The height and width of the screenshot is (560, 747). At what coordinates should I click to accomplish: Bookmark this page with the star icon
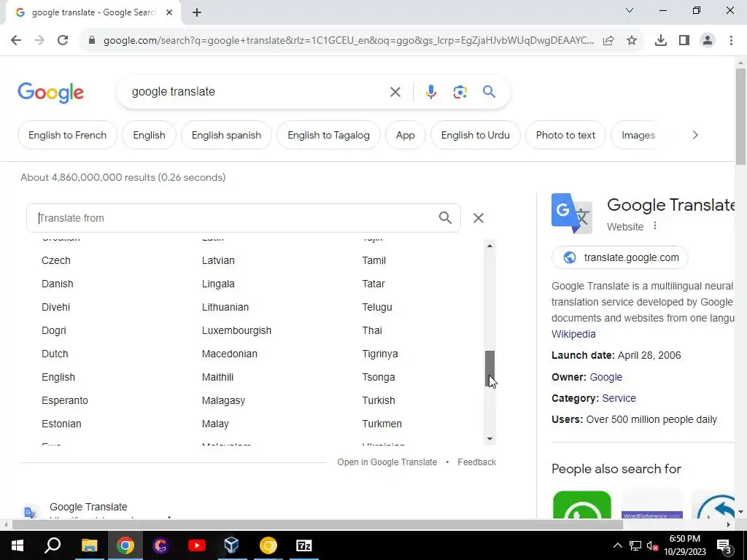click(x=632, y=41)
